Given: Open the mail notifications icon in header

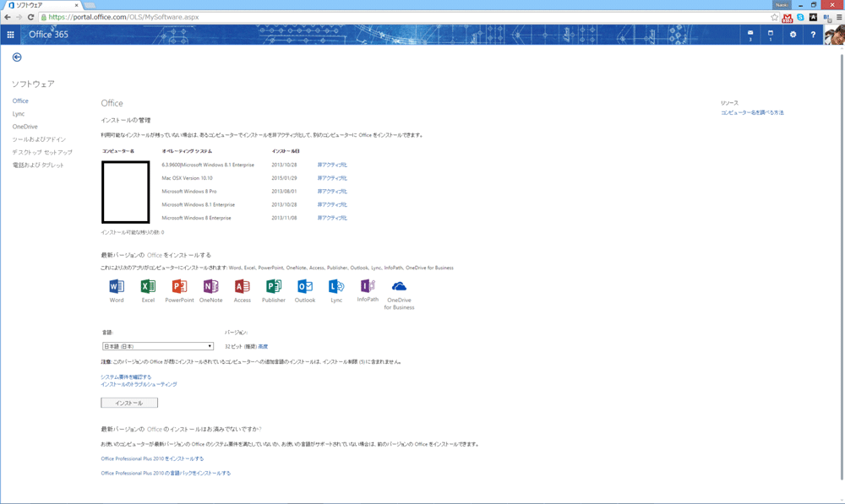Looking at the screenshot, I should pyautogui.click(x=750, y=35).
